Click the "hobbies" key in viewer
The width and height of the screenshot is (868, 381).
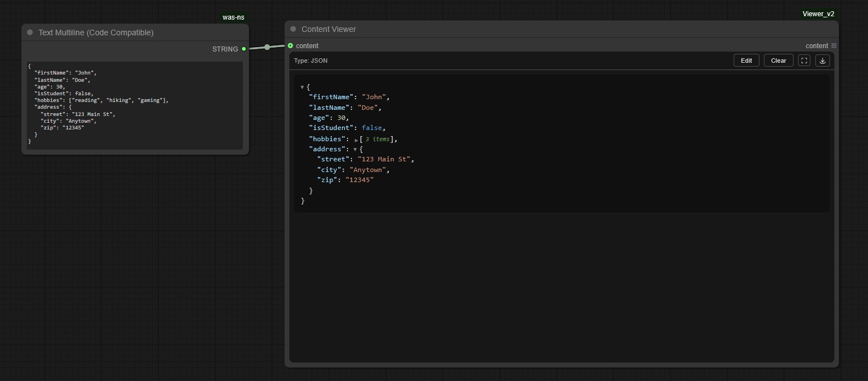click(327, 139)
